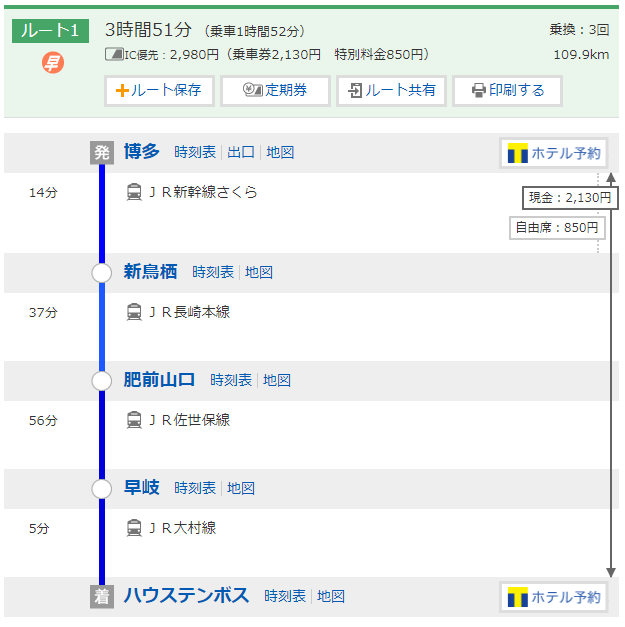Click the 109.9km distance text

581,55
